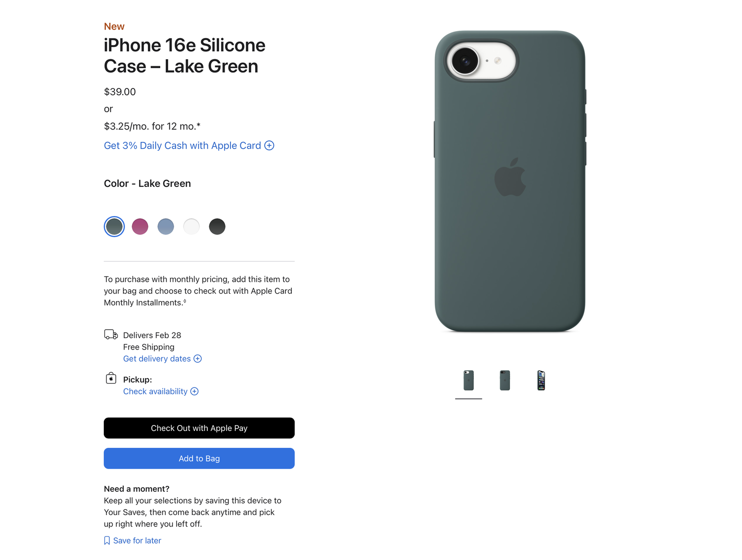Click the main Lake Green case image
The height and width of the screenshot is (560, 742).
pos(510,181)
